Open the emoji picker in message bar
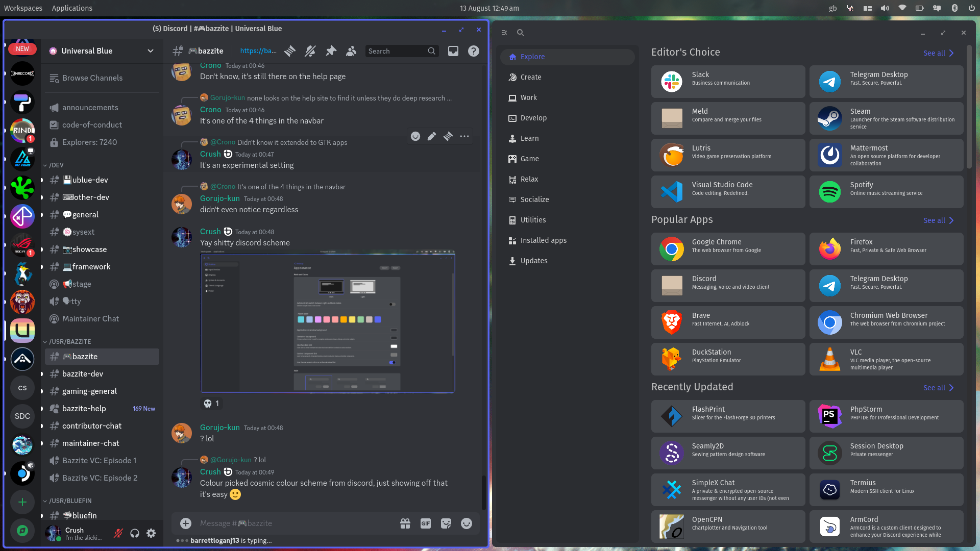Screen dimensions: 980x551 click(467, 523)
